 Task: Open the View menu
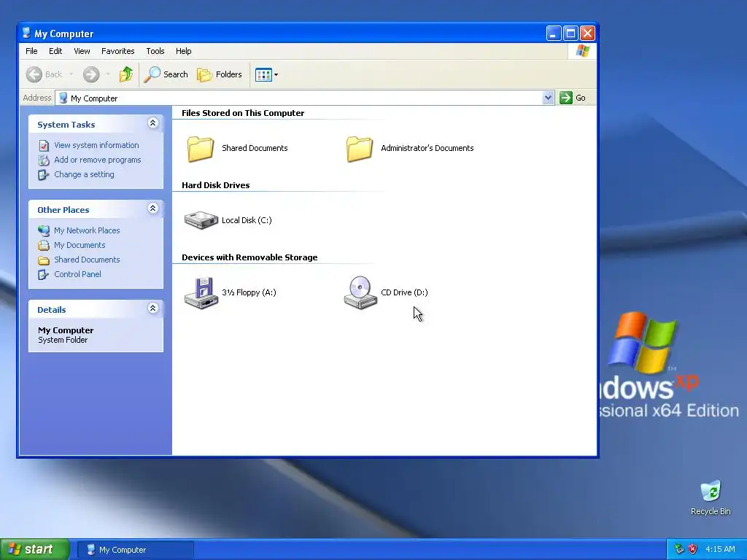[x=82, y=51]
